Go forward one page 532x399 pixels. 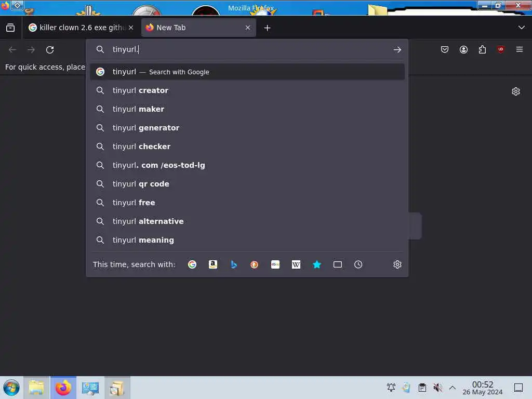31,50
